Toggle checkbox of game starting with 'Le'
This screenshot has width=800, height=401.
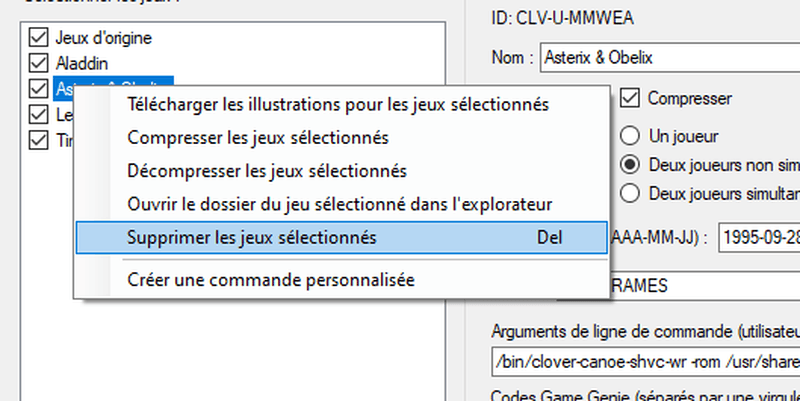pos(38,114)
